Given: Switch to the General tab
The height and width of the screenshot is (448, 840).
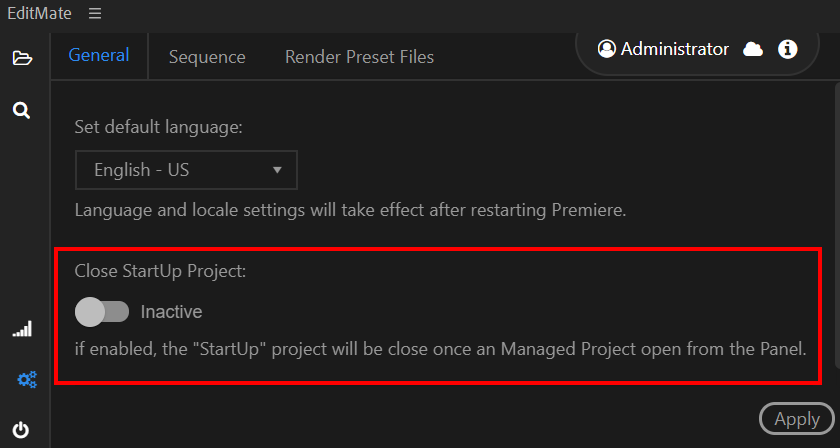Looking at the screenshot, I should point(99,55).
